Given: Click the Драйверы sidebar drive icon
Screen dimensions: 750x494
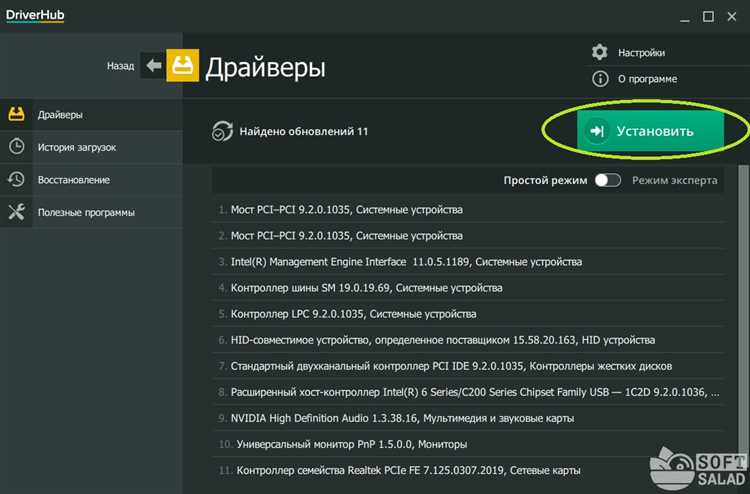Looking at the screenshot, I should coord(16,114).
